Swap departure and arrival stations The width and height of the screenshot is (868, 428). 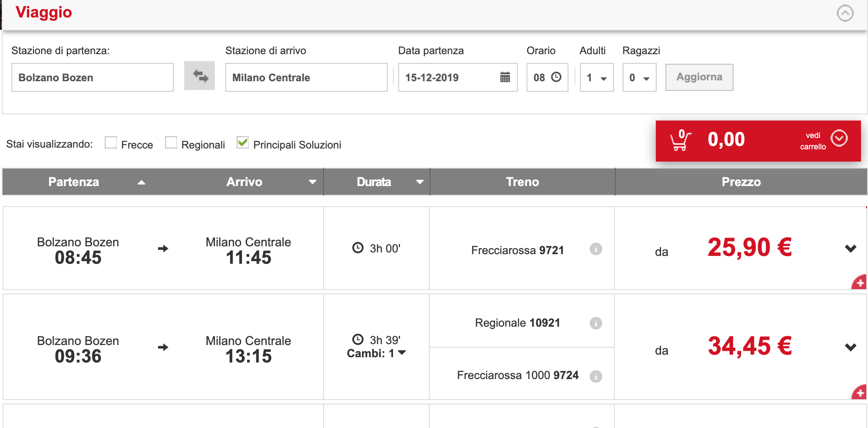click(x=200, y=76)
